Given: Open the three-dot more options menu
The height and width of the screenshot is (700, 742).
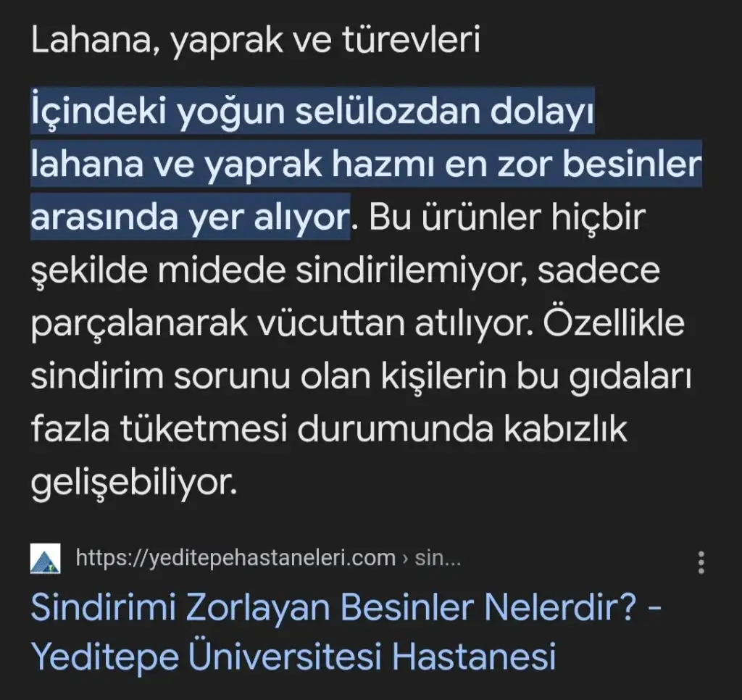Looking at the screenshot, I should click(701, 562).
